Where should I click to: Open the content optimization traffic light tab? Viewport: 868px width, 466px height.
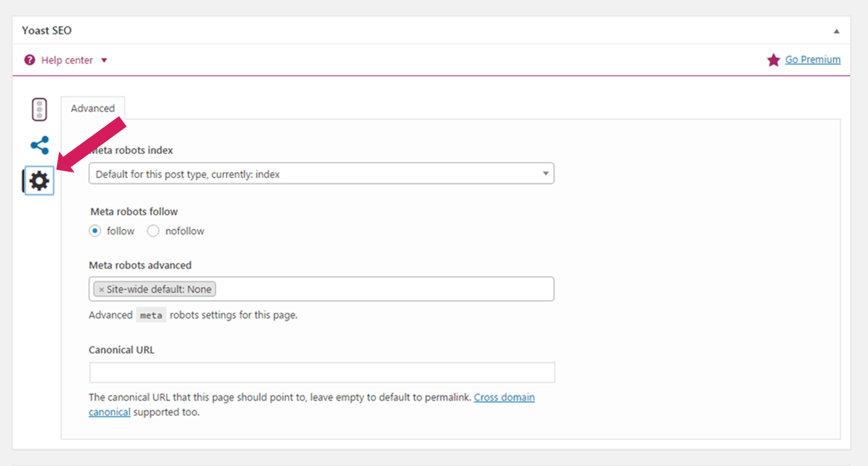[39, 110]
